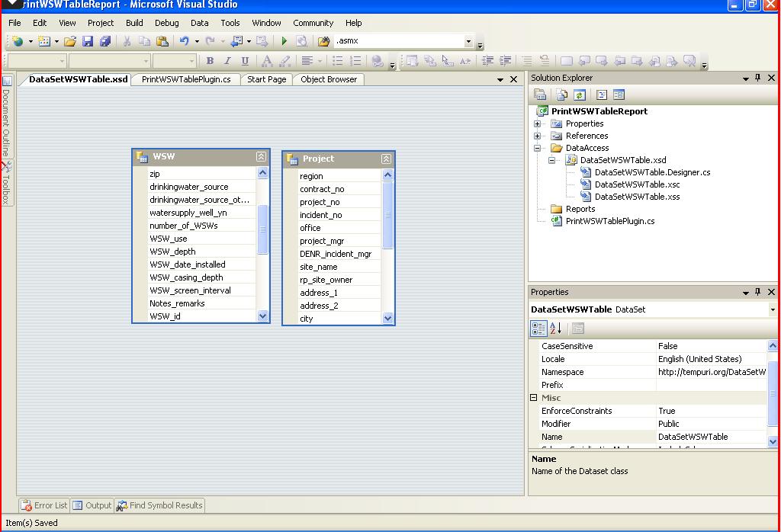Open the Find Symbol Results panel
Viewport: 781px width, 532px height.
[159, 505]
